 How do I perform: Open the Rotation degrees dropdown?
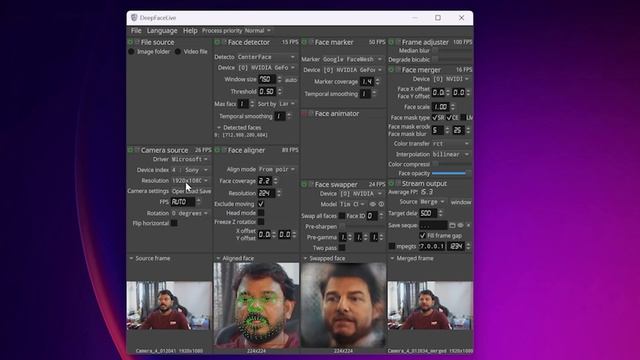tap(189, 213)
